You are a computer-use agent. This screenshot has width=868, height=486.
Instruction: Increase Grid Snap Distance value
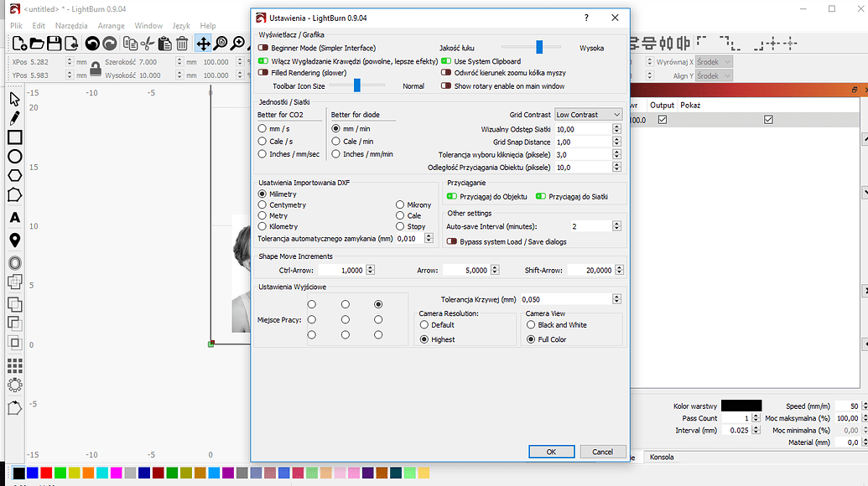click(x=616, y=139)
